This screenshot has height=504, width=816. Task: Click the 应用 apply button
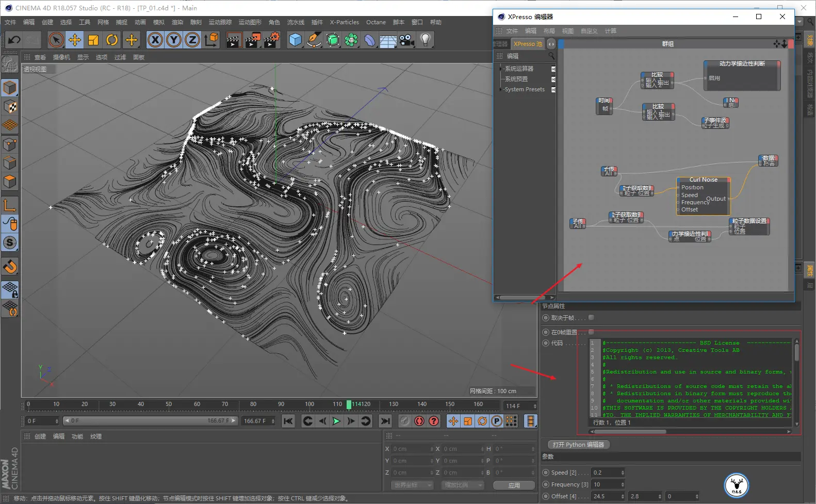[x=514, y=485]
